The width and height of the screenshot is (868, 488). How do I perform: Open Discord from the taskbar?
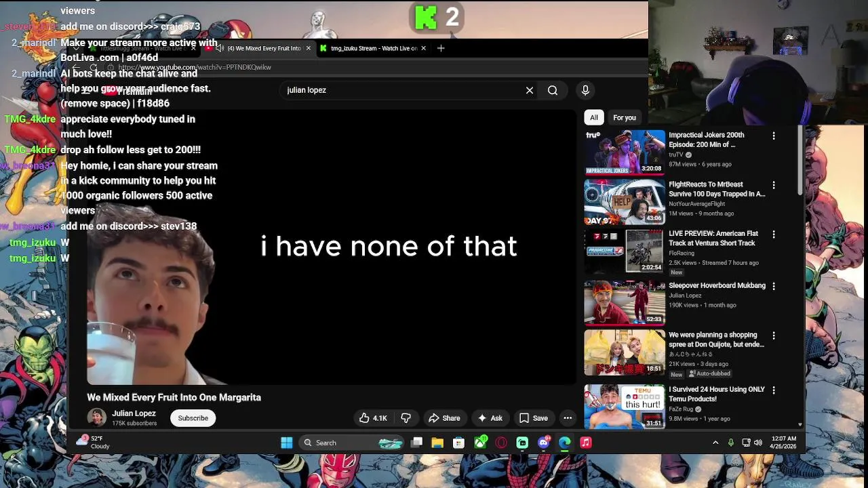[x=544, y=443]
